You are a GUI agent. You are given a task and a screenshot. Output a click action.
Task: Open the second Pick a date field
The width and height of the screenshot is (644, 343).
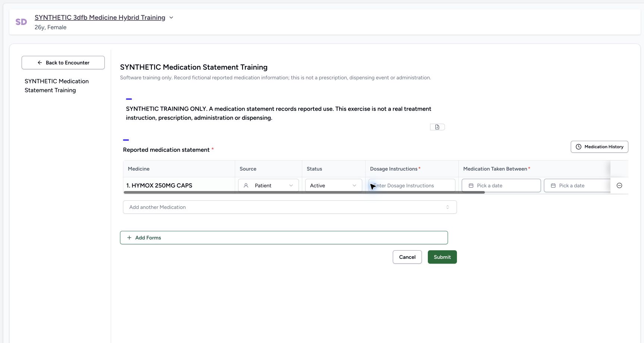(577, 185)
